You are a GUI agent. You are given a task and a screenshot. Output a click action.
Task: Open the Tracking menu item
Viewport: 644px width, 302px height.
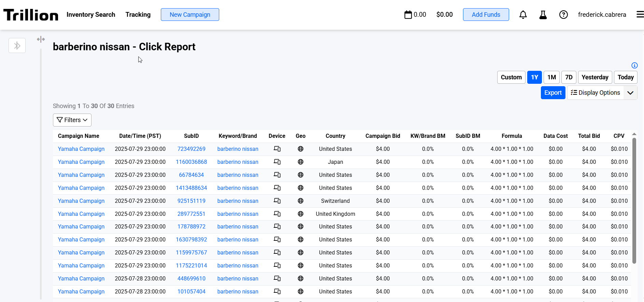[x=138, y=15]
